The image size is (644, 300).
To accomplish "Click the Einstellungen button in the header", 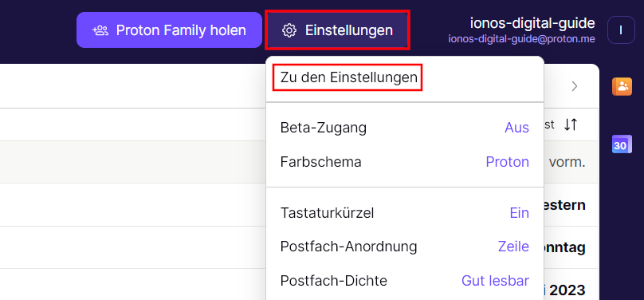I will pos(337,30).
